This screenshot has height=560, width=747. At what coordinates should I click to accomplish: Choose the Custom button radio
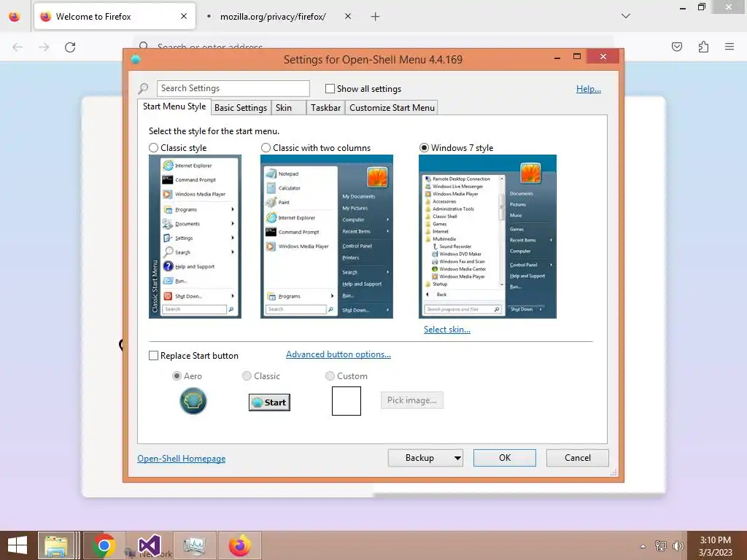330,376
